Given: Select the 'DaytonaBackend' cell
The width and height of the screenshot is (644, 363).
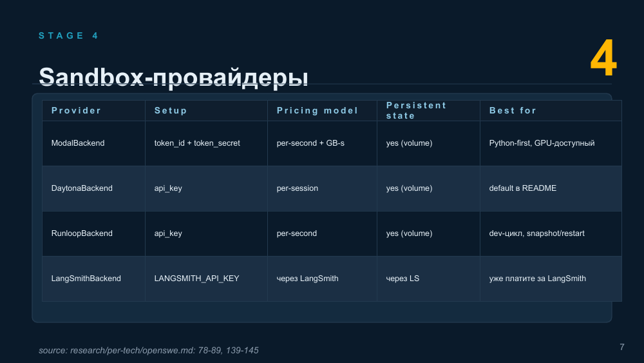Looking at the screenshot, I should point(93,189).
